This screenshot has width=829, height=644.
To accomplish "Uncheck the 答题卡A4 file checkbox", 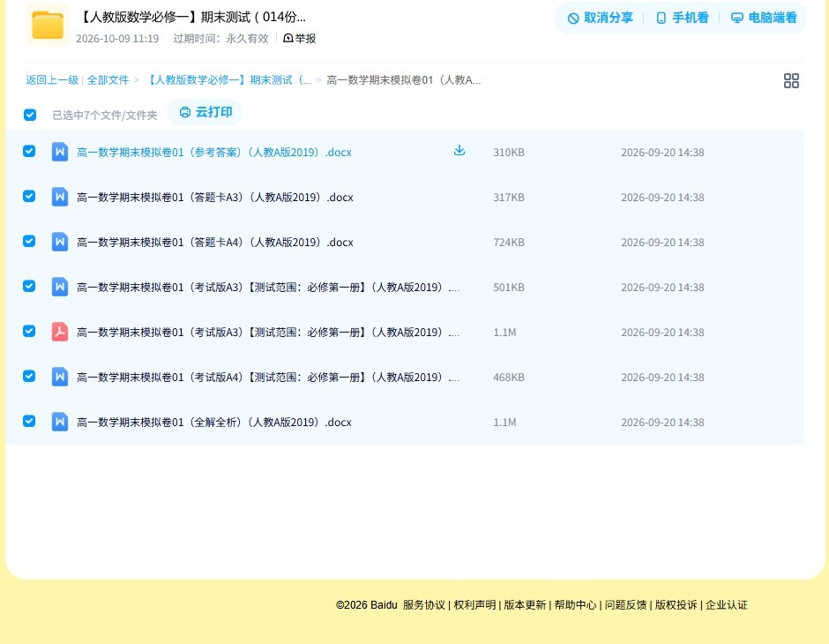I will [30, 241].
